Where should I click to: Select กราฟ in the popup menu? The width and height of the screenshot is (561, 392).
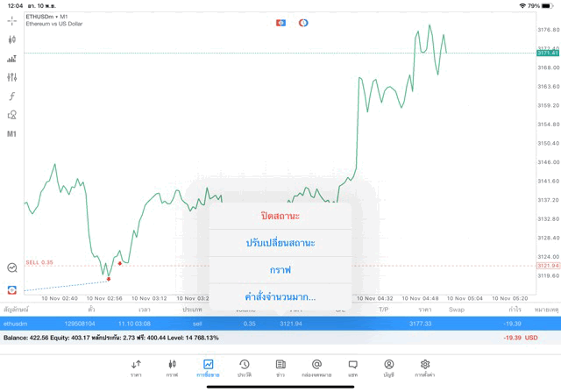[280, 270]
